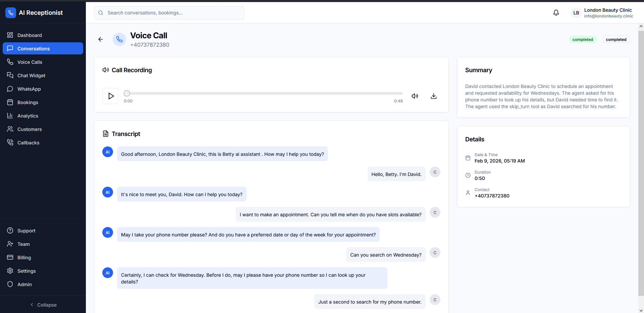Screen dimensions: 644x313
Task: Open notifications via the bell icon
Action: [x=556, y=13]
